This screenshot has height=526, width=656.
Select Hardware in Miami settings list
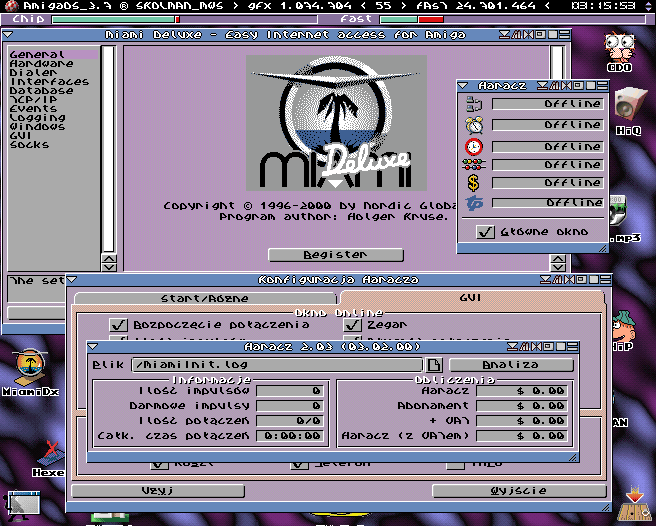tap(53, 64)
